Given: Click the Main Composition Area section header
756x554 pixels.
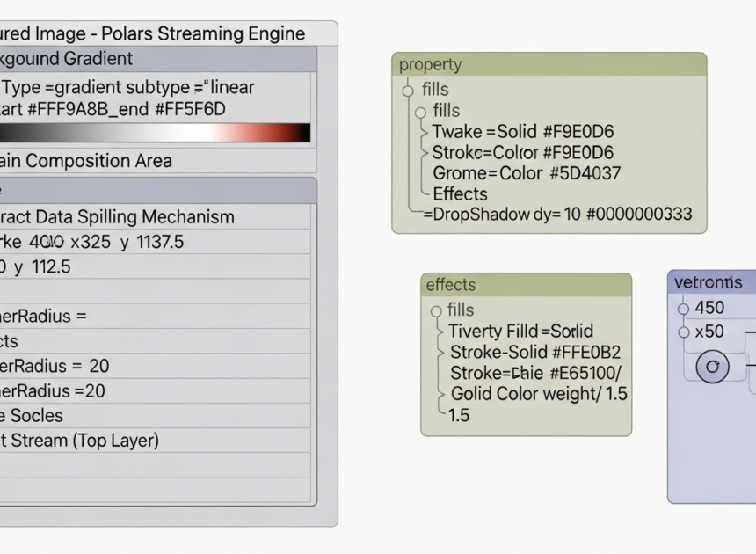Looking at the screenshot, I should [x=88, y=161].
